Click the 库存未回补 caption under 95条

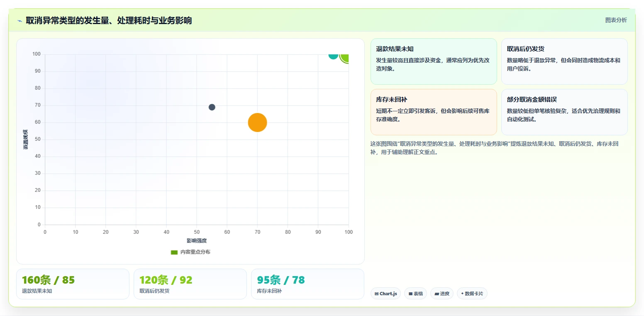(269, 291)
